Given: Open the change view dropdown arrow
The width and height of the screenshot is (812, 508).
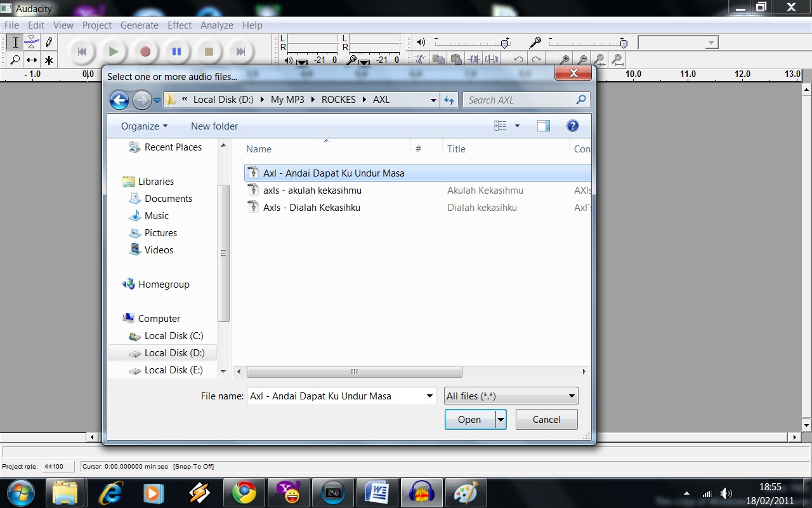Looking at the screenshot, I should coord(517,126).
